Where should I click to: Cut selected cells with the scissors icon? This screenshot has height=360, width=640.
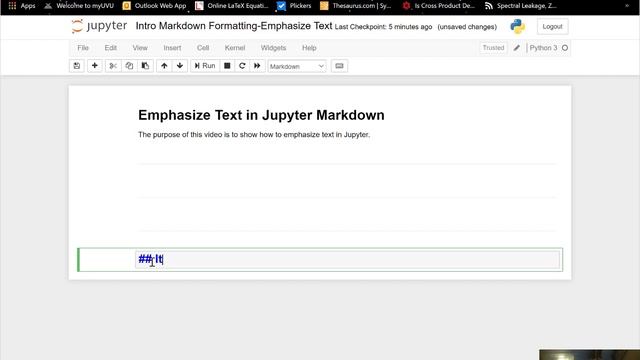(113, 66)
